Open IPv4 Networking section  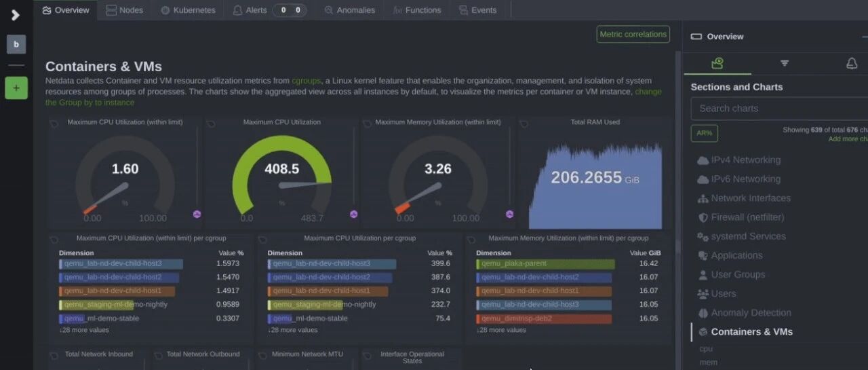coord(738,160)
